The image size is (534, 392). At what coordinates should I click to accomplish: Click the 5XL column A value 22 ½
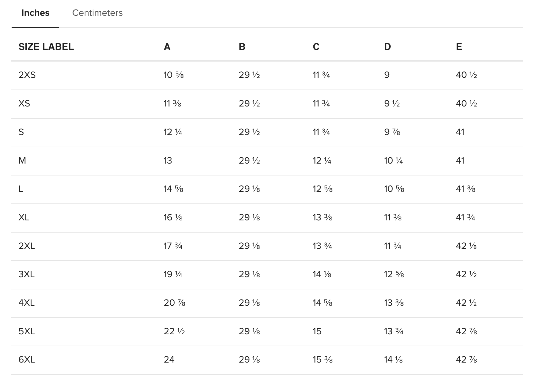[x=174, y=331]
